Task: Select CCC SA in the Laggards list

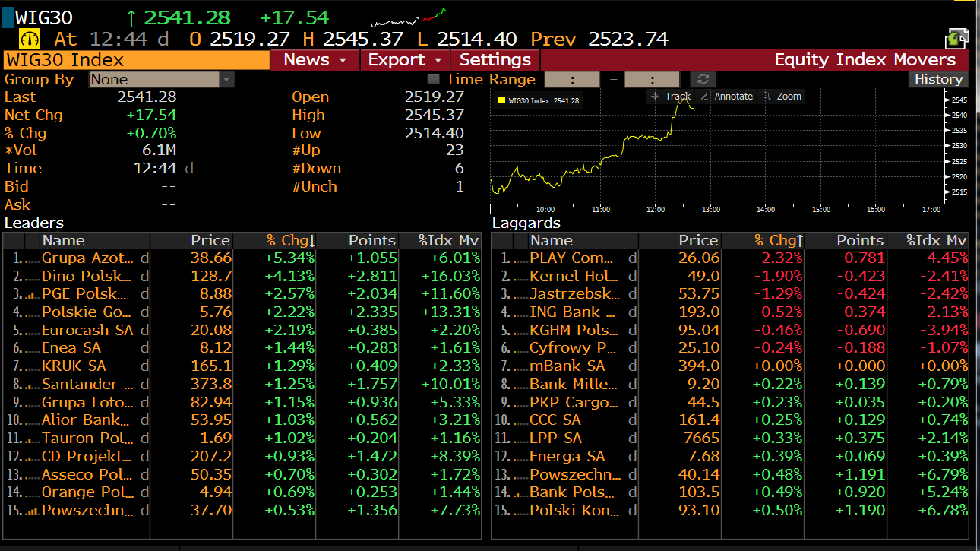Action: [x=555, y=420]
